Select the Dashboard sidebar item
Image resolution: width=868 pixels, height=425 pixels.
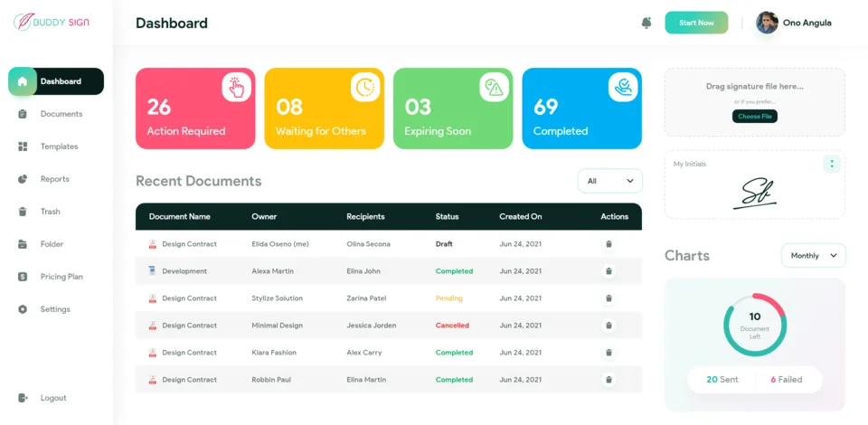(56, 81)
